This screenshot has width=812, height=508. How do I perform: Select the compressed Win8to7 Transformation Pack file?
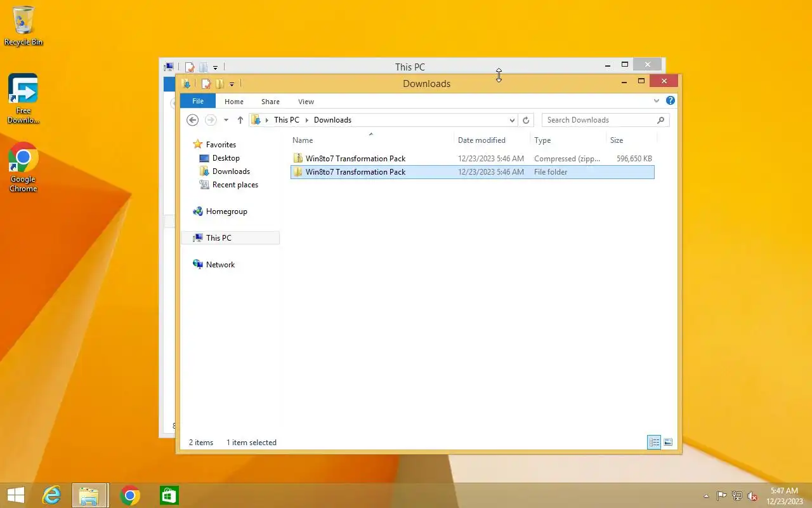472,159
